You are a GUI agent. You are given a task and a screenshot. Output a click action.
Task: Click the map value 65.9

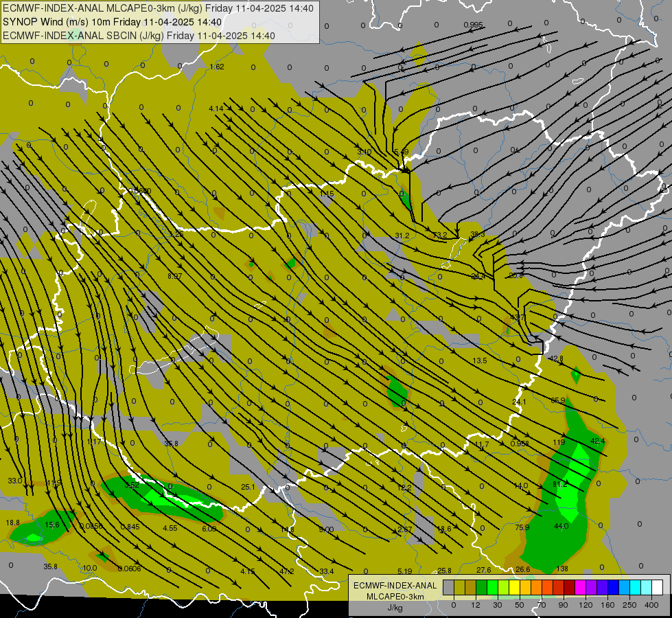[x=557, y=400]
